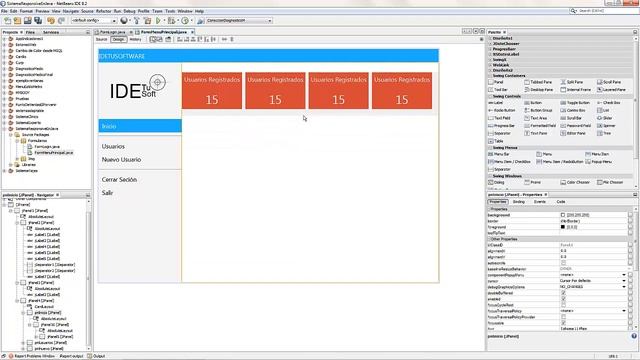
Task: Select the Scroll Pane palette component
Action: (609, 82)
